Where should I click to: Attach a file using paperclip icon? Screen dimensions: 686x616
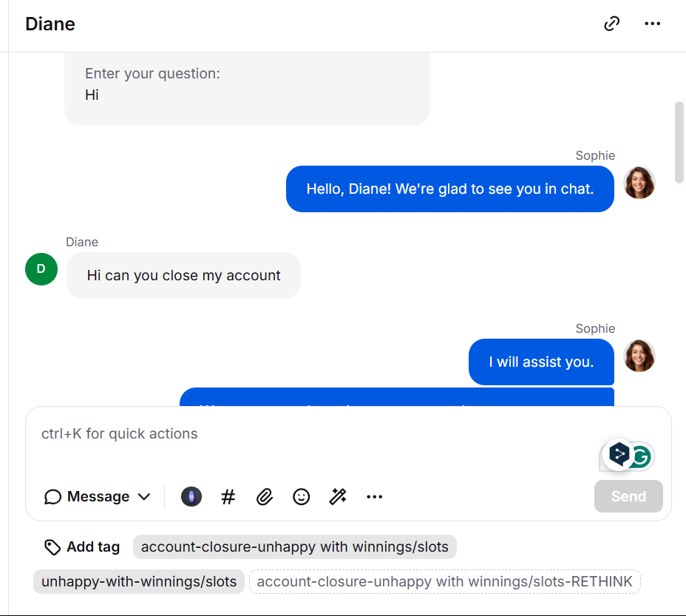point(265,496)
